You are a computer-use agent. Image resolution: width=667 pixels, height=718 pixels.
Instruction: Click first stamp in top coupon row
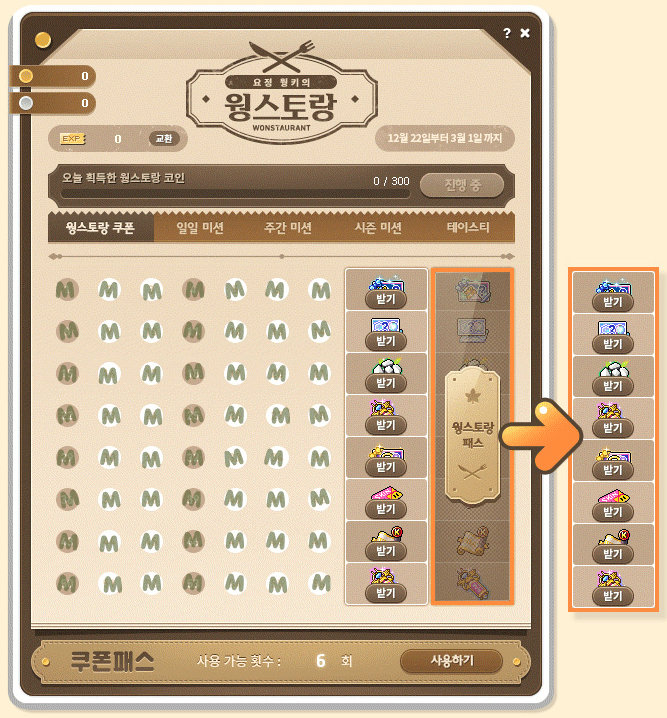[x=67, y=289]
